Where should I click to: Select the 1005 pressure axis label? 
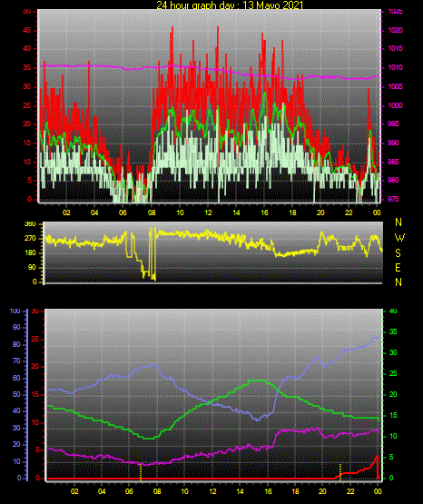[395, 86]
